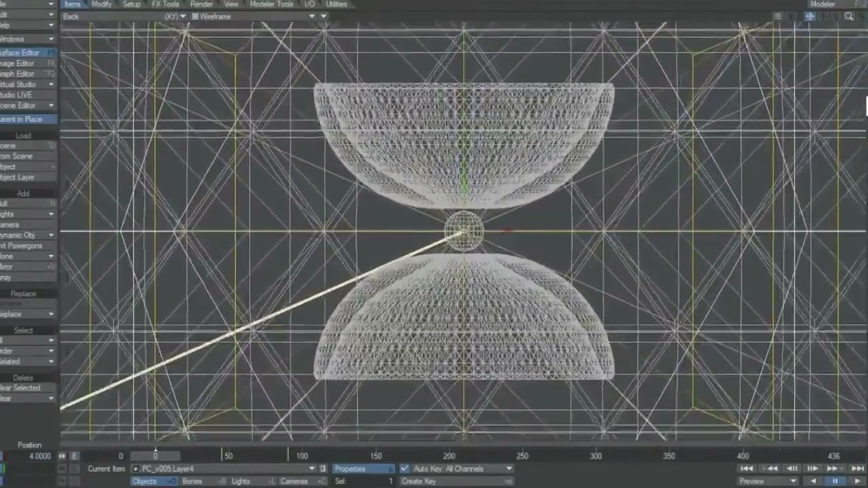Switch item mode to Bones
Image resolution: width=868 pixels, height=488 pixels.
pyautogui.click(x=203, y=481)
